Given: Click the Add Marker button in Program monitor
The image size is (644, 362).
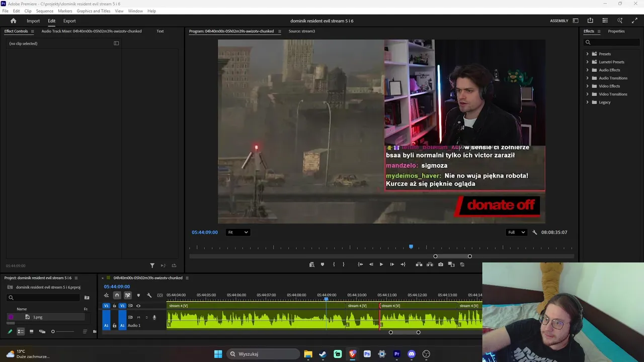Looking at the screenshot, I should (x=323, y=264).
